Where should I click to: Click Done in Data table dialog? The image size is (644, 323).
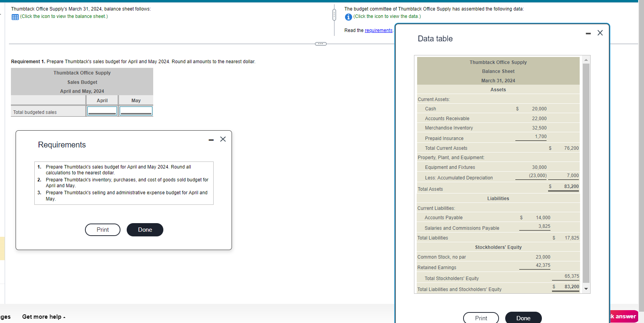pos(523,318)
